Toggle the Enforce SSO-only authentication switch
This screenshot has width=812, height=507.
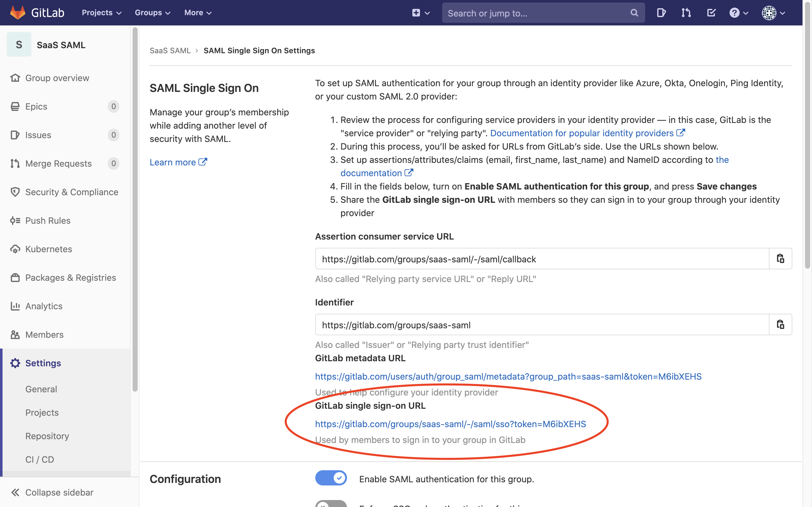tap(331, 504)
